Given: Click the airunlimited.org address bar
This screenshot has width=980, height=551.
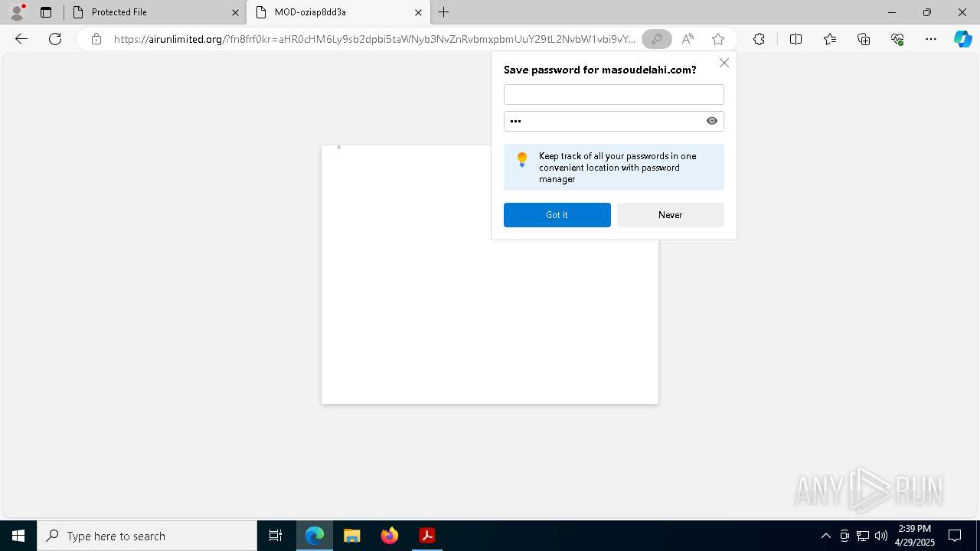Looking at the screenshot, I should (x=374, y=39).
